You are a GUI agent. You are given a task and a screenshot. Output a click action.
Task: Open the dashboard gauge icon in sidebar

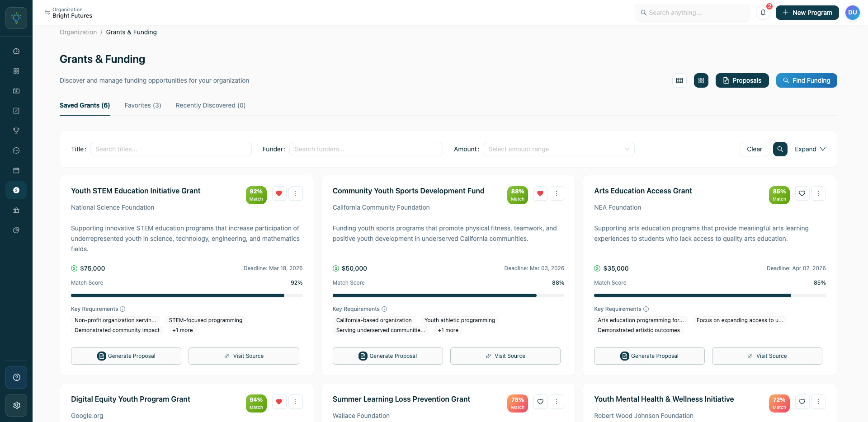(x=16, y=51)
